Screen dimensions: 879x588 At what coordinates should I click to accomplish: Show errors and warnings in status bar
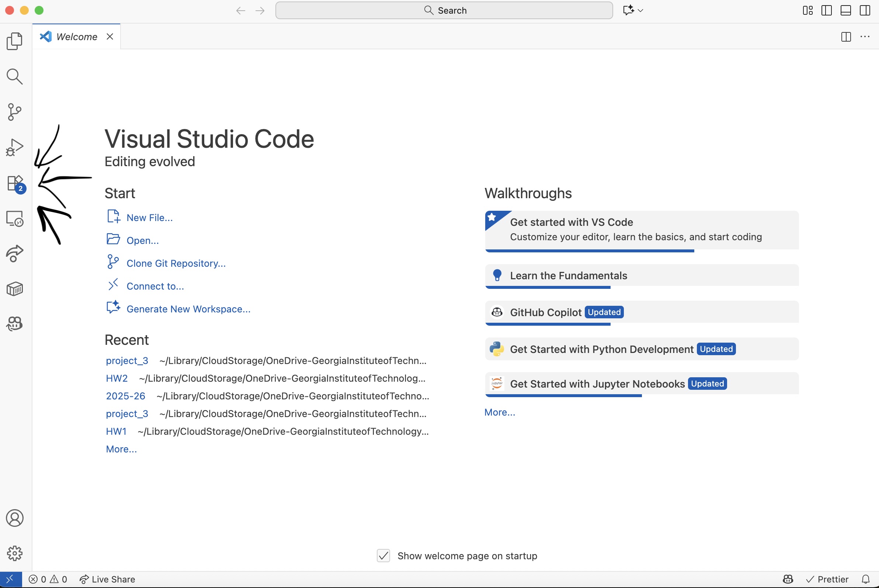(48, 580)
